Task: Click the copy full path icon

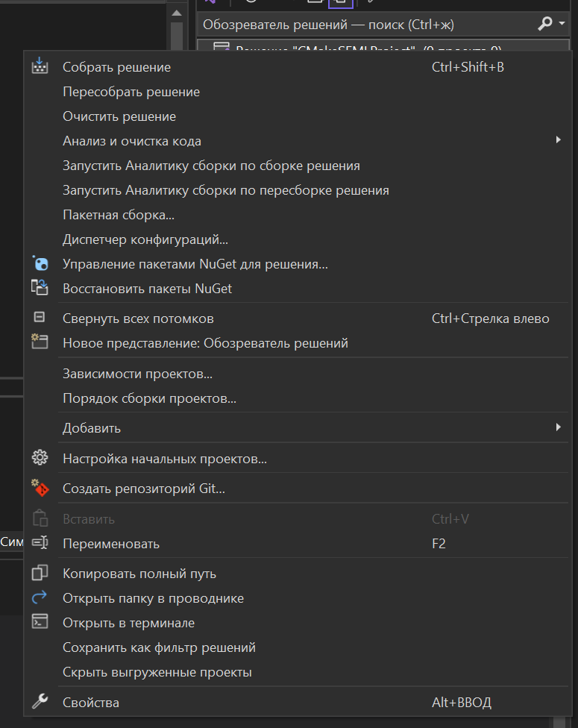Action: tap(40, 574)
